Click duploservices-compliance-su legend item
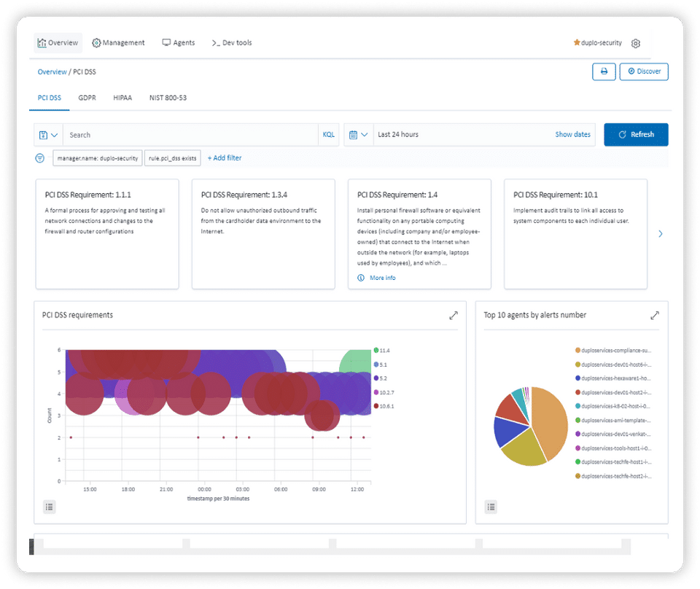Viewport: 700px width, 589px height. pyautogui.click(x=613, y=351)
